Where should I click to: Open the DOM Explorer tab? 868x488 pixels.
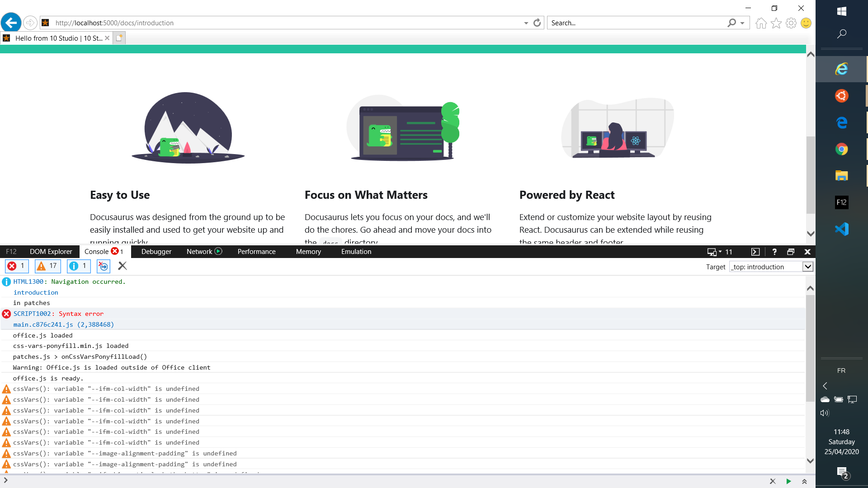[51, 252]
